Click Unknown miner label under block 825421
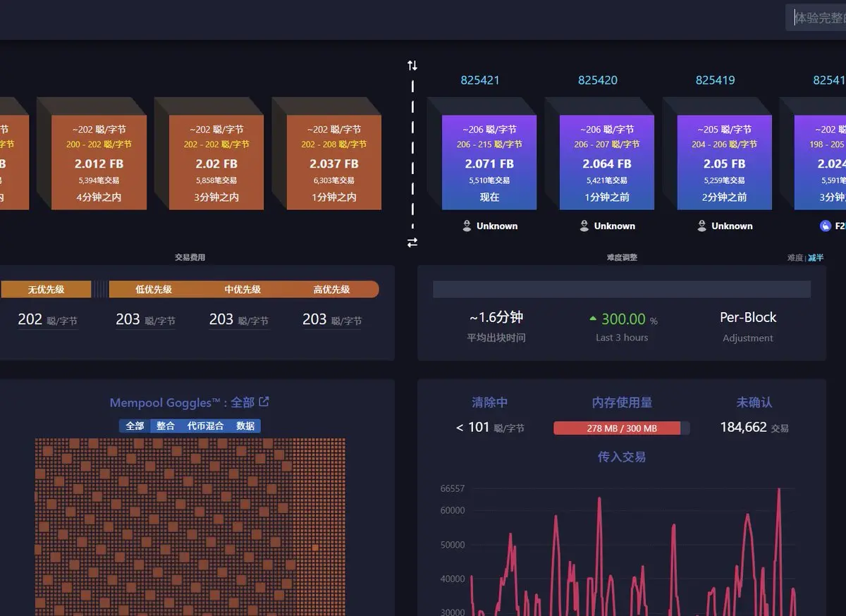This screenshot has width=846, height=616. tap(497, 226)
